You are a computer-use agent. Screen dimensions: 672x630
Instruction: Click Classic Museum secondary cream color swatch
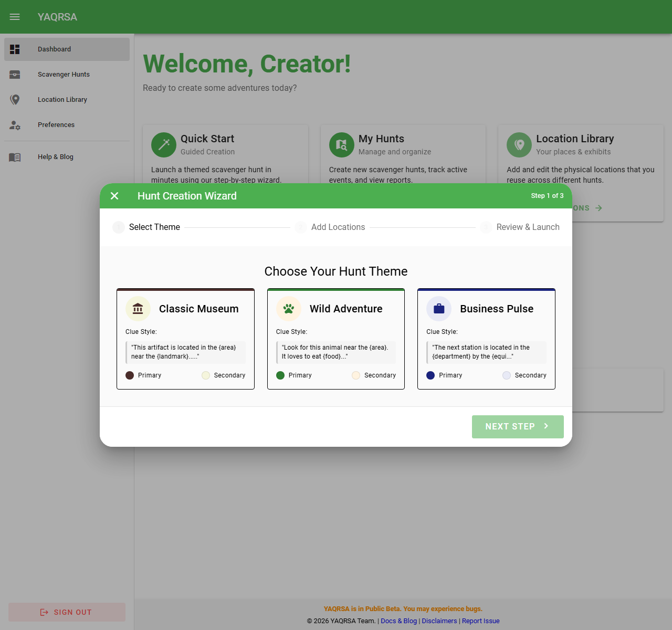[206, 375]
